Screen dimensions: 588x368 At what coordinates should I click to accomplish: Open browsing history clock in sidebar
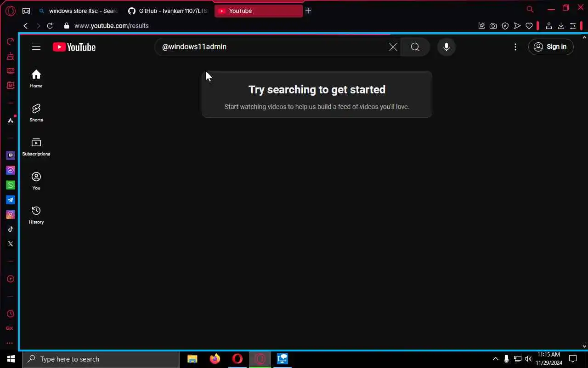(11, 314)
